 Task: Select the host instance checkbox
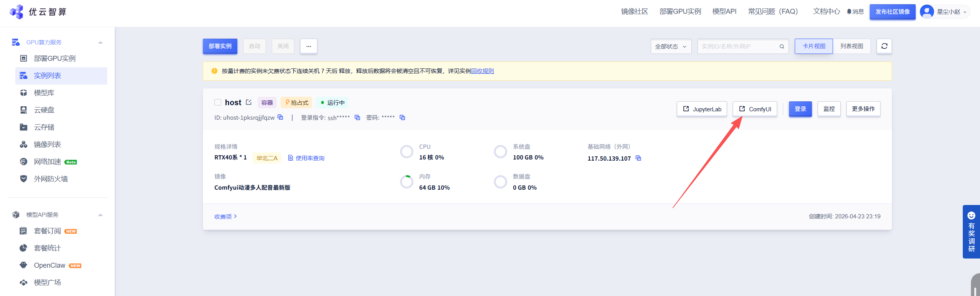click(x=218, y=102)
